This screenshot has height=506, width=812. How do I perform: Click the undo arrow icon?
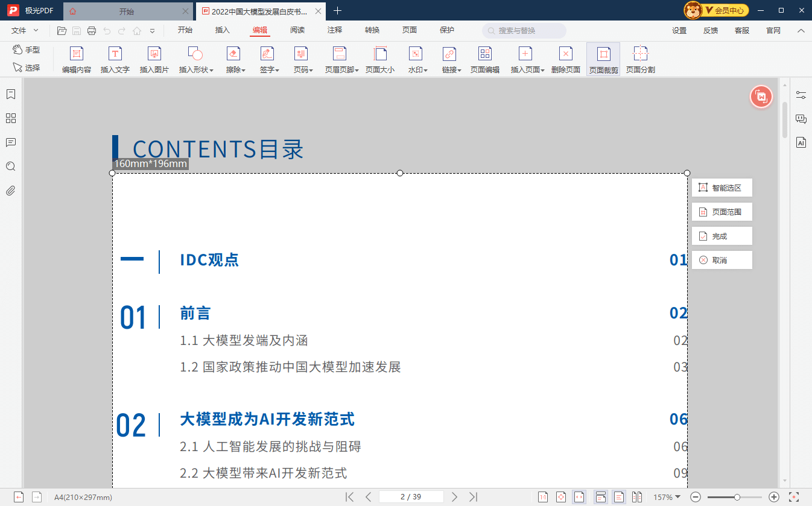tap(107, 31)
